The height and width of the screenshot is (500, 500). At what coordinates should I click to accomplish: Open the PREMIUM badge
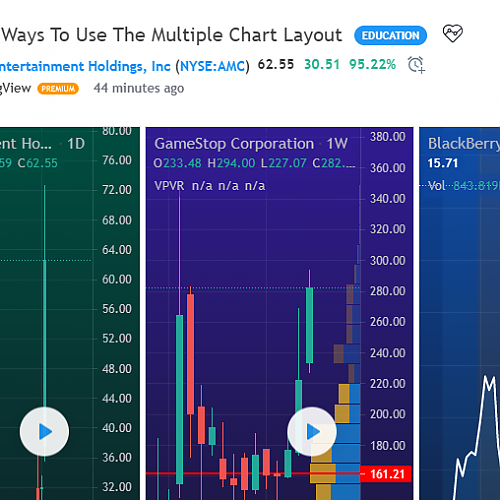58,89
